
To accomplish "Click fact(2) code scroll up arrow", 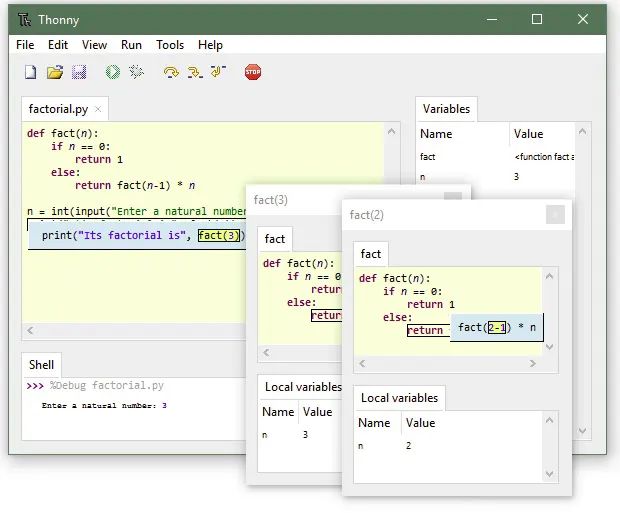I will pos(549,276).
